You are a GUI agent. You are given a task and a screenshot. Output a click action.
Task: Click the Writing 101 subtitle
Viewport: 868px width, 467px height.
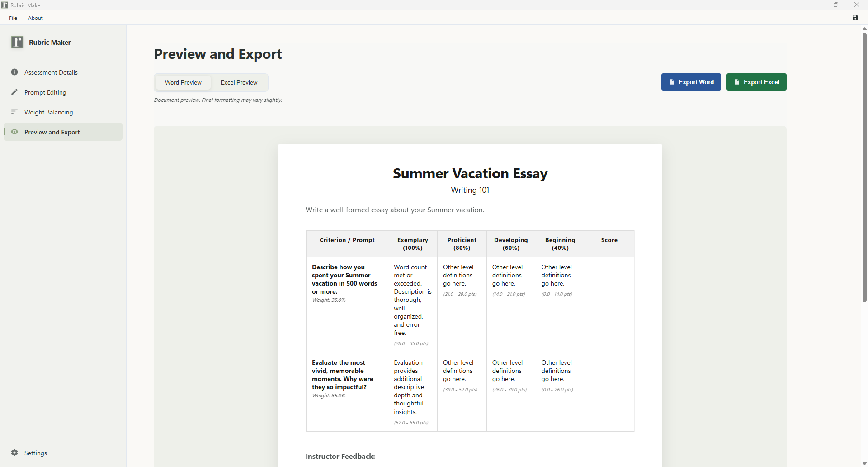point(470,190)
